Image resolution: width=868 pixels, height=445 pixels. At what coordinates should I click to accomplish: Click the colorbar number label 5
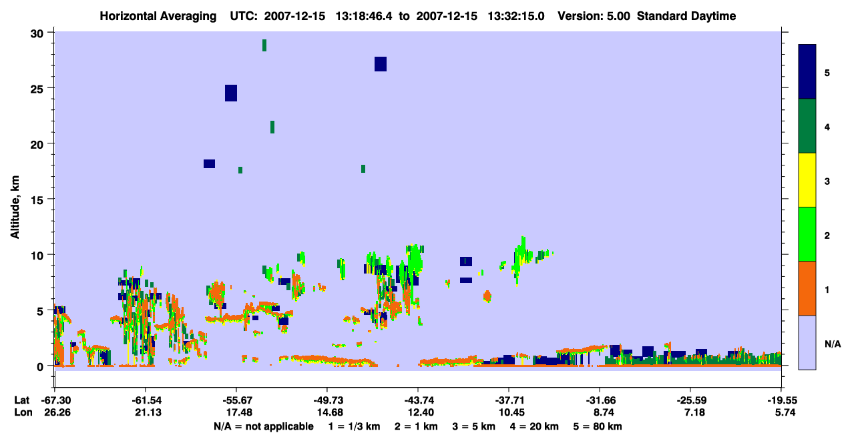click(827, 72)
